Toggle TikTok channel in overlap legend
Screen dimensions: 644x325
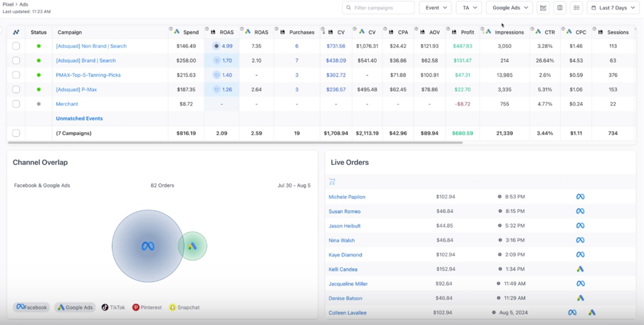(x=113, y=307)
